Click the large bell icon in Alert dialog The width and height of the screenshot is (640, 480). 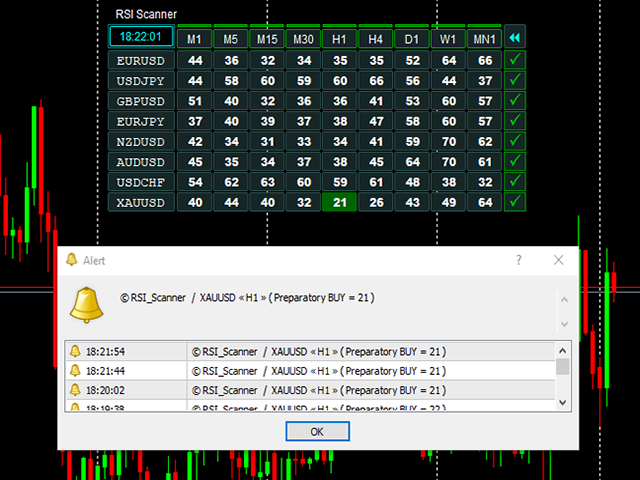coord(88,304)
